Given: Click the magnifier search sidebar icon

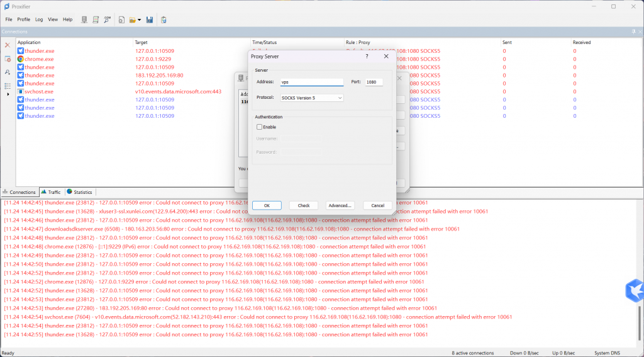Looking at the screenshot, I should pyautogui.click(x=8, y=72).
